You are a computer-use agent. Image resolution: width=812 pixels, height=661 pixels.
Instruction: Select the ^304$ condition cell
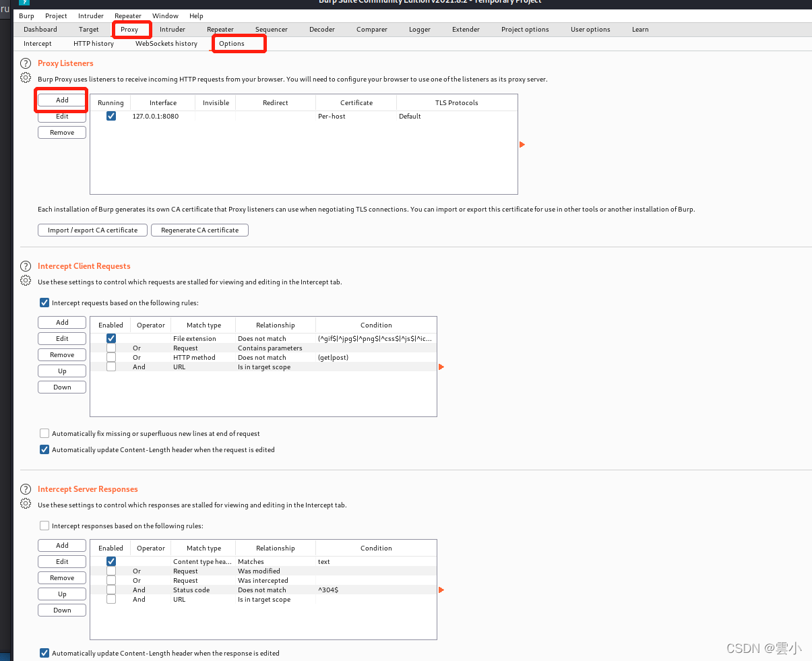376,590
